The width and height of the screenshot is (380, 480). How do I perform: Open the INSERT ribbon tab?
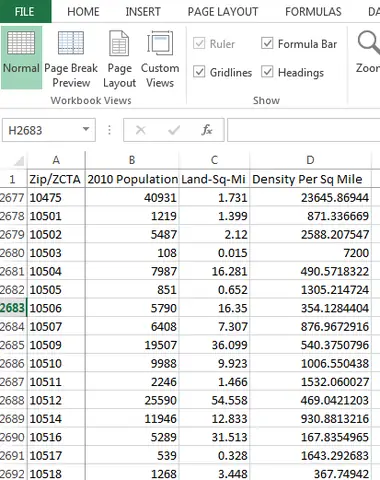click(143, 12)
